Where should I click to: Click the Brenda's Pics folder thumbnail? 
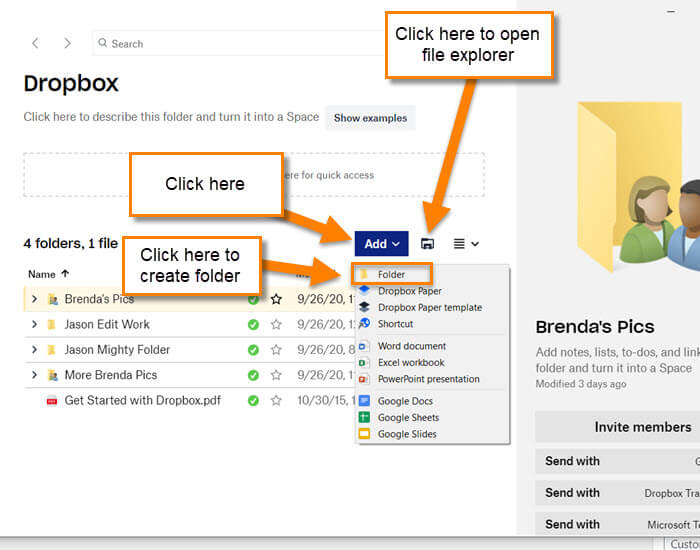click(x=638, y=187)
